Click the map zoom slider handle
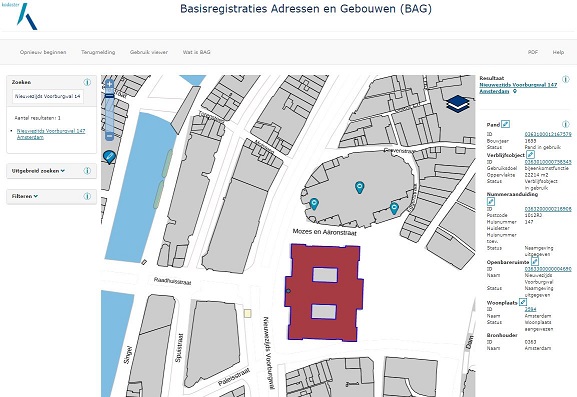Viewport: 577px width, 397px height. click(109, 96)
